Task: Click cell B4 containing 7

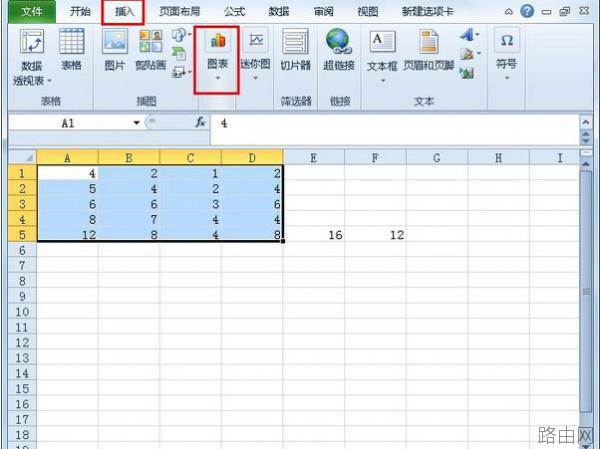Action: (x=129, y=219)
